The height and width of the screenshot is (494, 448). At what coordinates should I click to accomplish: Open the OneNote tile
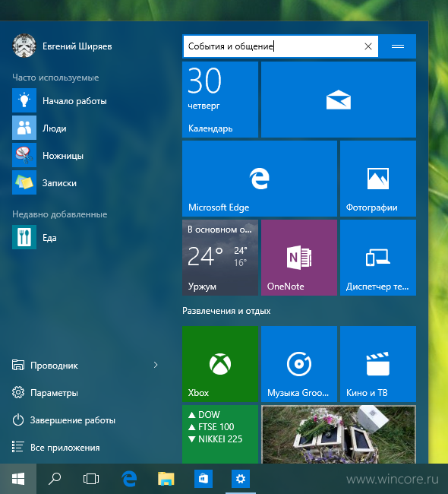tap(299, 258)
